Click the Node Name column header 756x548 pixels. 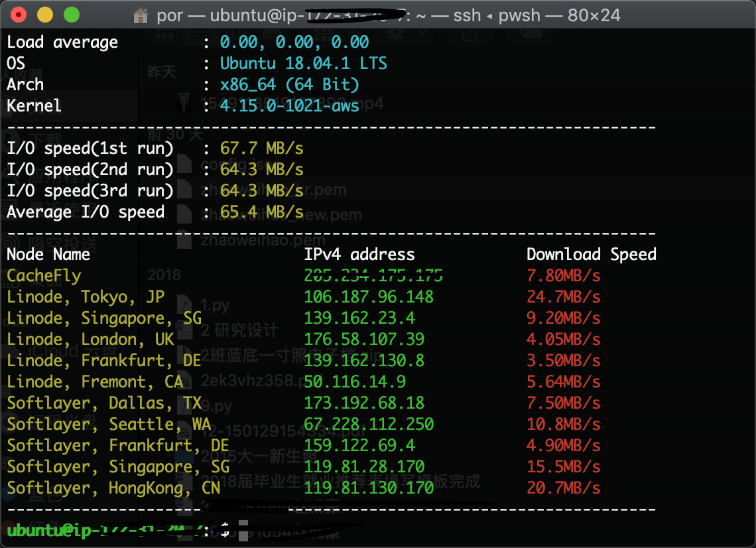click(x=48, y=255)
